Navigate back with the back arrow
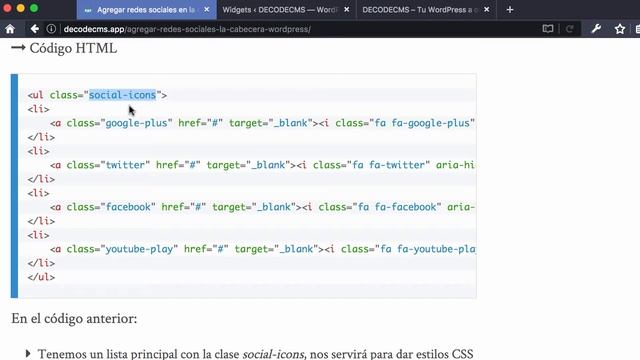 [x=35, y=29]
